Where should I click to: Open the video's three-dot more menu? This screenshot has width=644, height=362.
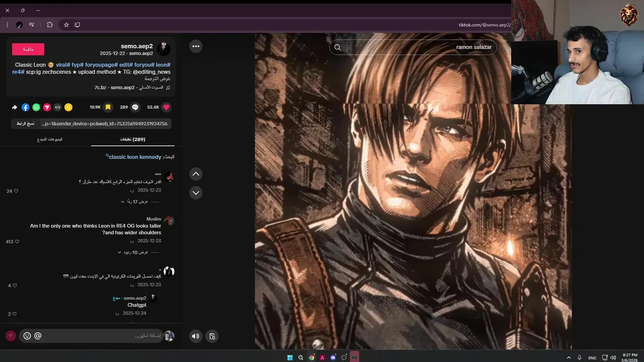pos(196,46)
